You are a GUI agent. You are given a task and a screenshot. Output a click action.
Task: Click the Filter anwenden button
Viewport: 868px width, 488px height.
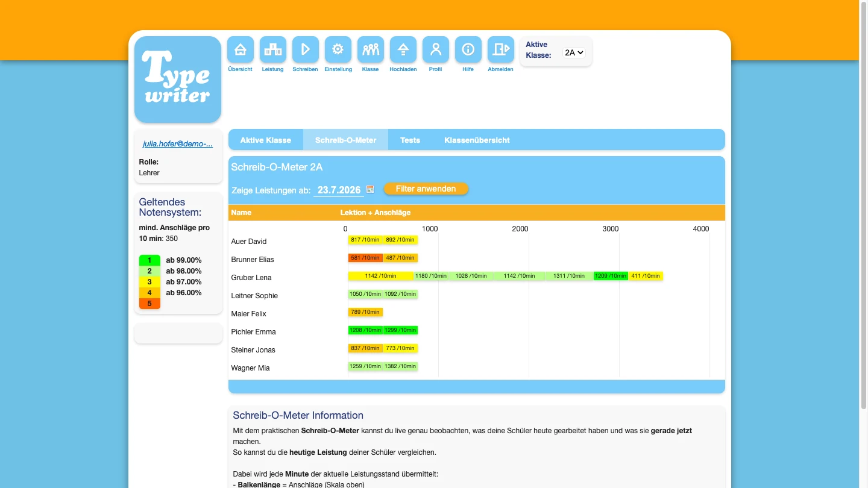click(x=426, y=189)
